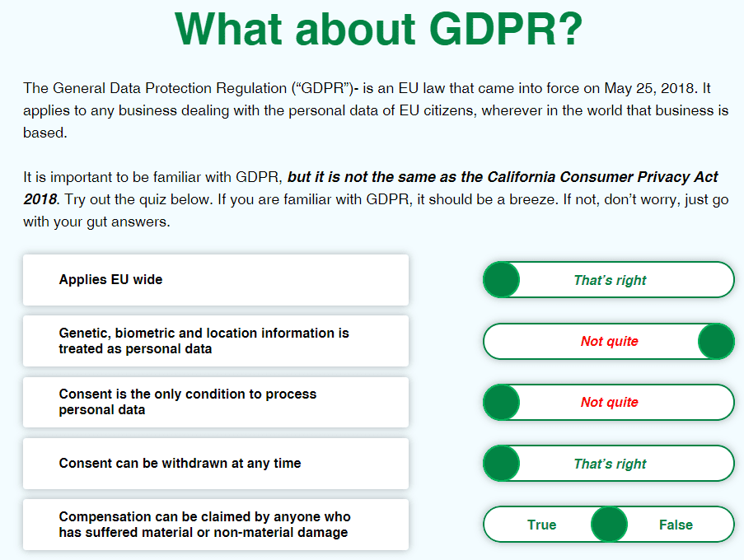Toggle the knob for 'Consent can be withdrawn'
The width and height of the screenshot is (744, 560).
[501, 464]
